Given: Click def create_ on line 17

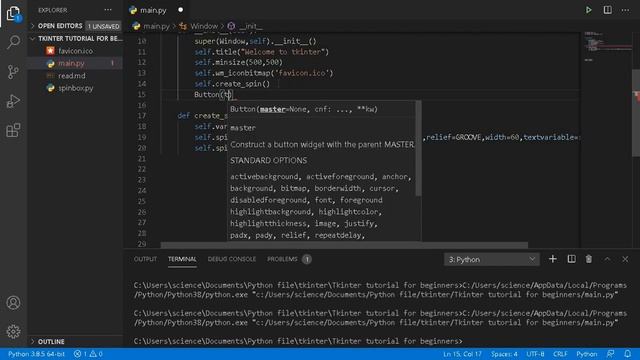Looking at the screenshot, I should pos(202,116).
